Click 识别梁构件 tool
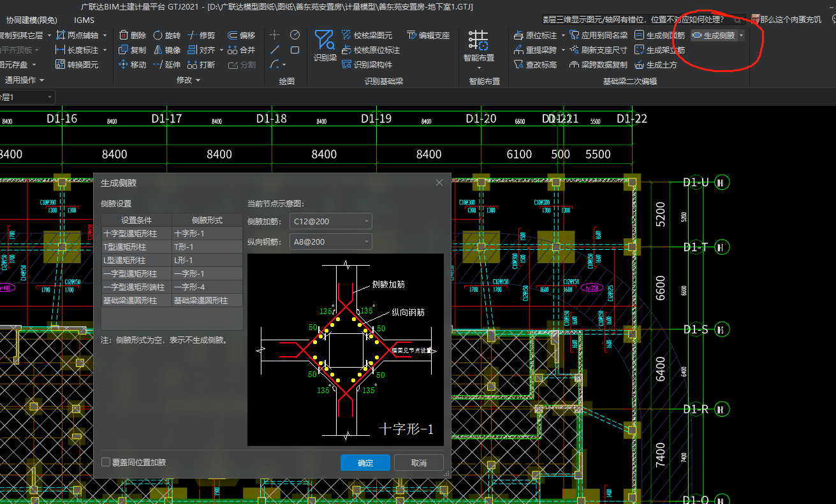The image size is (836, 504). coord(367,64)
